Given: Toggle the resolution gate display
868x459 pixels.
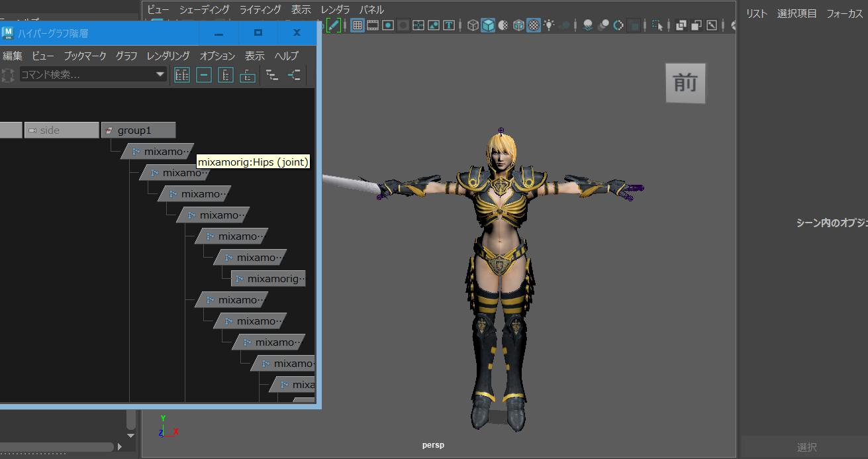Looking at the screenshot, I should click(x=388, y=25).
